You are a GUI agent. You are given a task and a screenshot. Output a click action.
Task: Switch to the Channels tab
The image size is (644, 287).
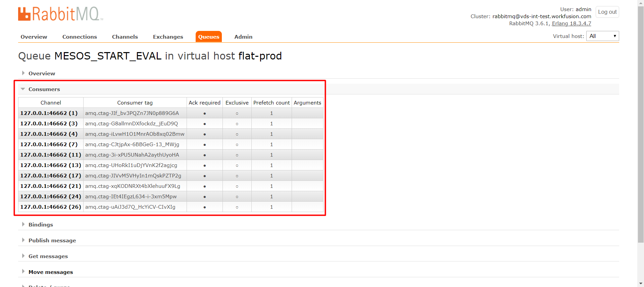[125, 37]
